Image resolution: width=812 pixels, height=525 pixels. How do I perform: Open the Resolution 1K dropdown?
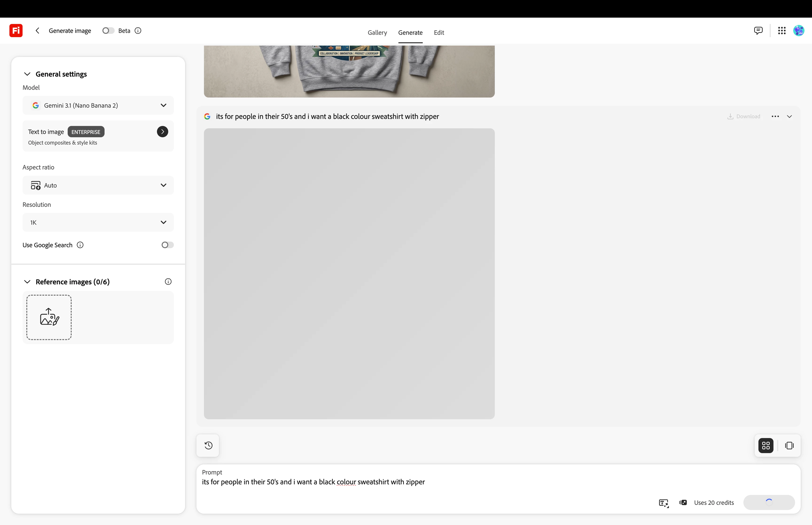click(x=98, y=222)
